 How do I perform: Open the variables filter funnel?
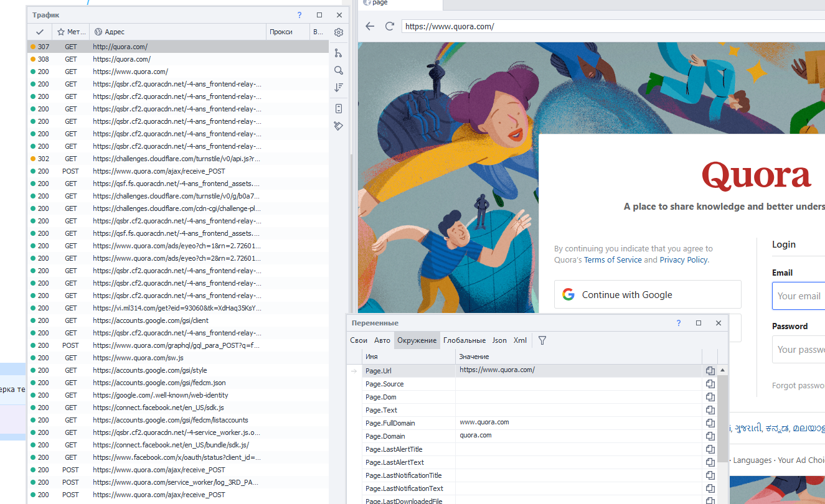542,340
